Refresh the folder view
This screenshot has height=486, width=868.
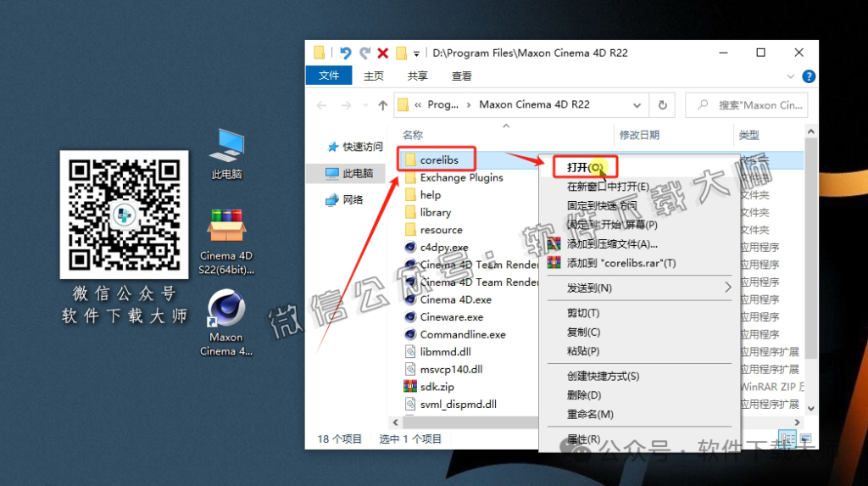[x=663, y=105]
